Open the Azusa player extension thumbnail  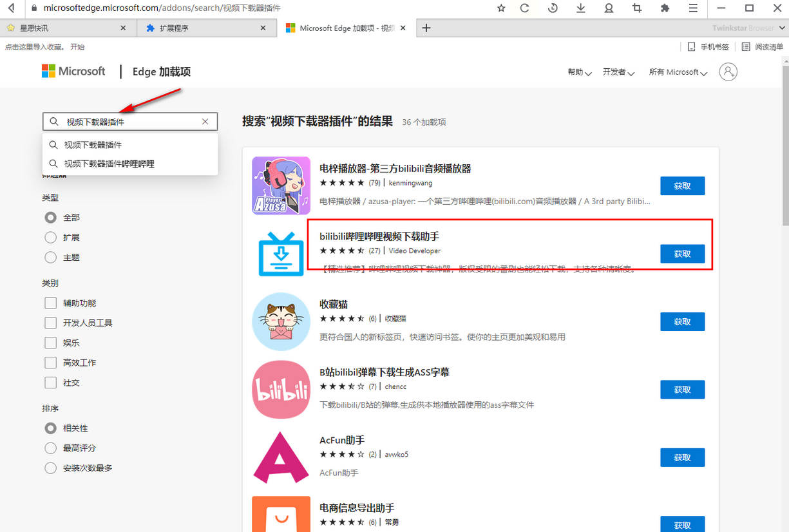[281, 185]
